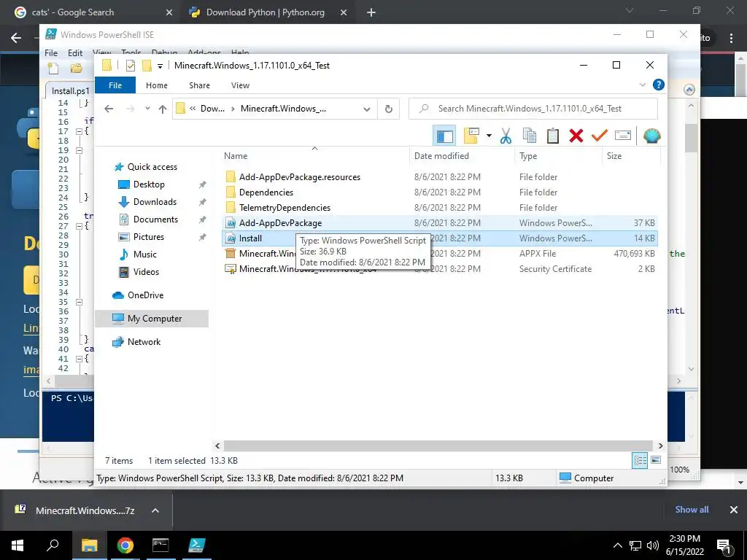747x560 pixels.
Task: Select OneDrive in navigation pane
Action: [x=145, y=295]
